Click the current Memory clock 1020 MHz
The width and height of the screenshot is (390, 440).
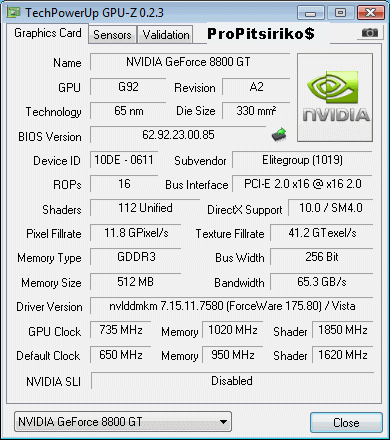tap(233, 330)
